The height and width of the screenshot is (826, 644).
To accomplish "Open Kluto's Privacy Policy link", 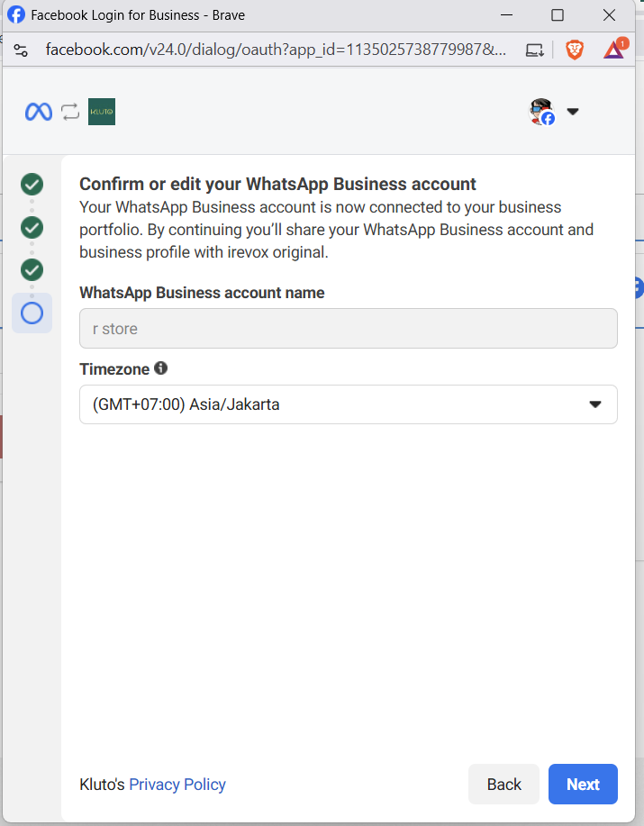I will (x=177, y=785).
